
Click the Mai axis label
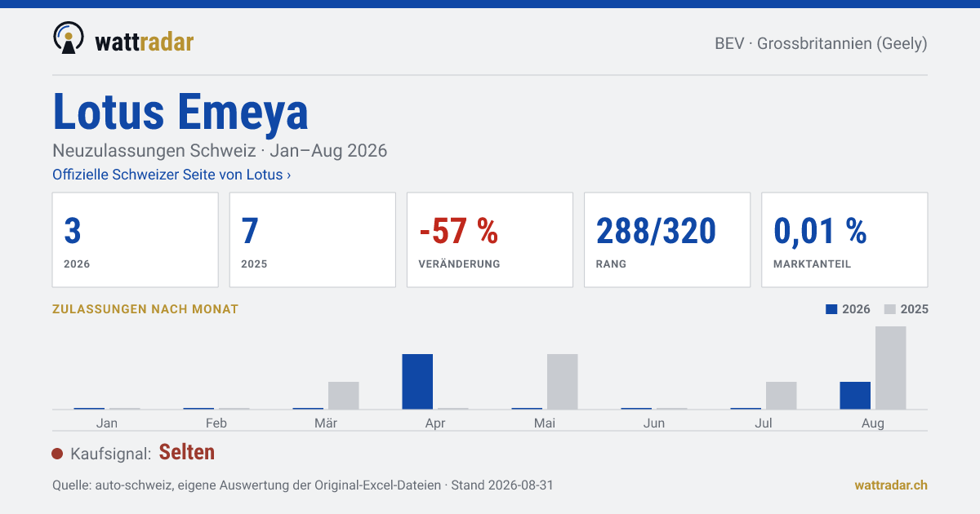[545, 423]
